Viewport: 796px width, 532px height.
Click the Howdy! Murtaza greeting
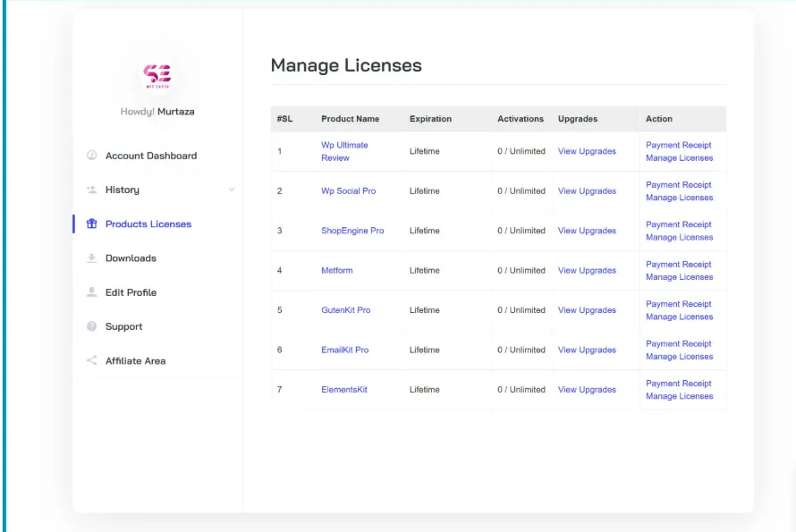157,112
